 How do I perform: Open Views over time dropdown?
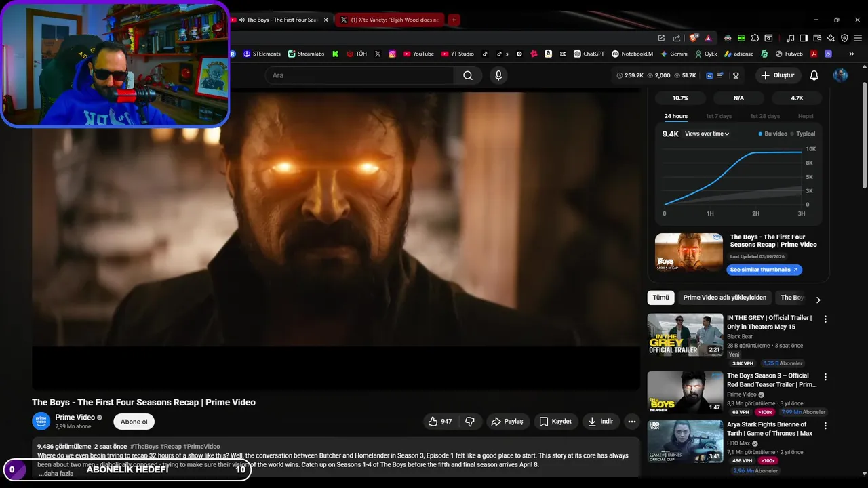point(707,134)
